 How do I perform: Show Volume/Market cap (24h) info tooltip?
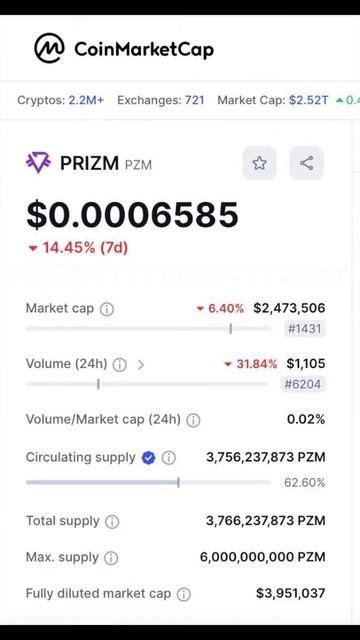193,420
